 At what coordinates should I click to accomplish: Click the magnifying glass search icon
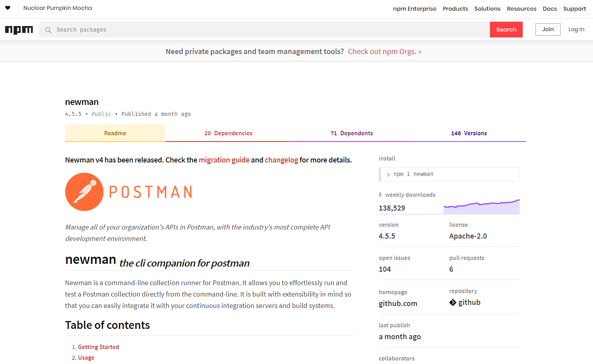[x=48, y=30]
